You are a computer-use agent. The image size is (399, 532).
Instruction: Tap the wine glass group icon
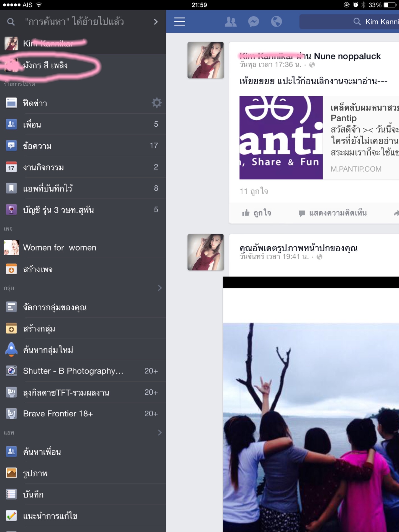click(x=11, y=209)
